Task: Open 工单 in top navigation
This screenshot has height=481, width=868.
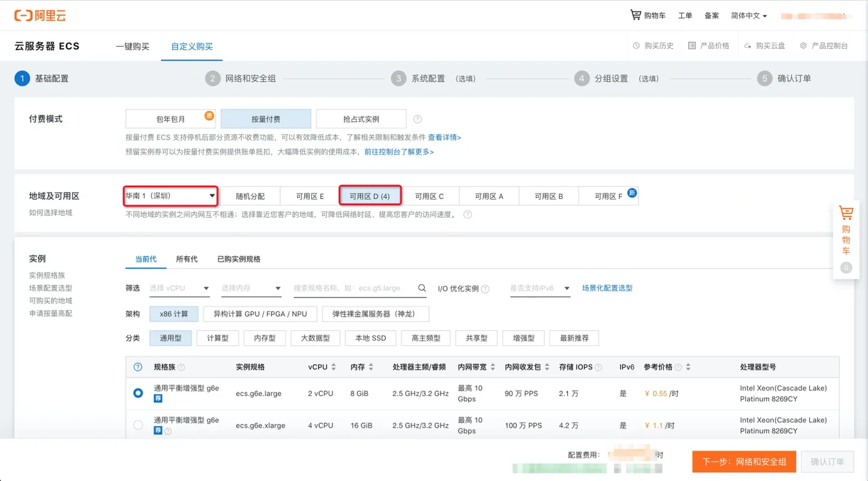Action: 685,15
